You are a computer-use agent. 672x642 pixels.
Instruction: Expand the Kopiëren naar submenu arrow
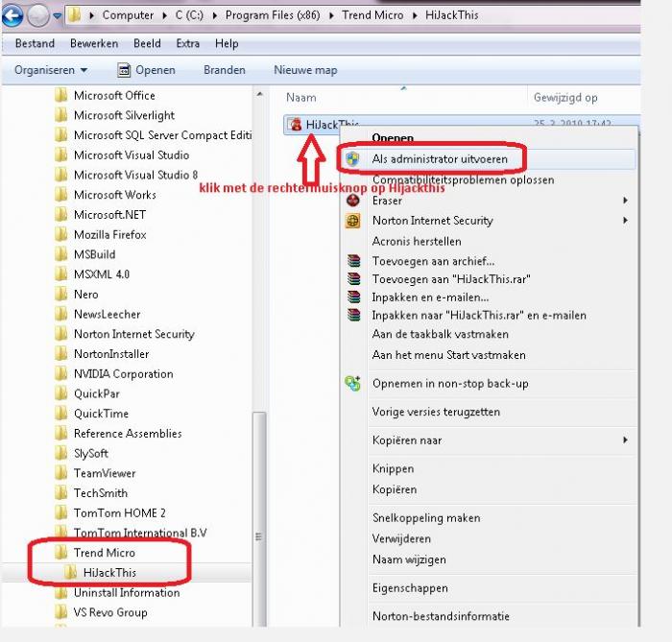point(625,440)
